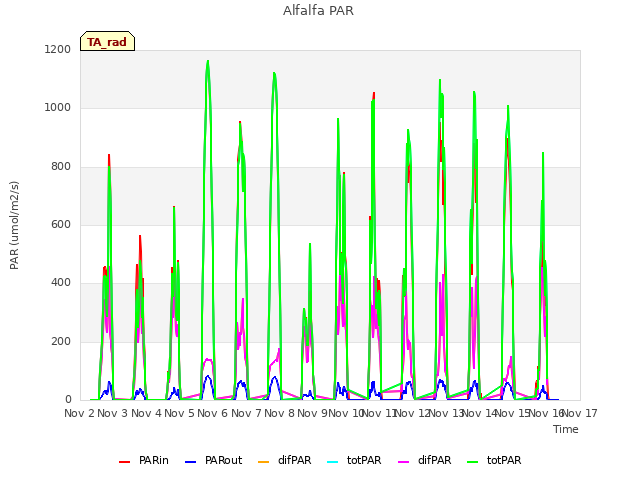This screenshot has height=480, width=640.
Task: Click the 200 y-axis tick label
Action: click(61, 342)
